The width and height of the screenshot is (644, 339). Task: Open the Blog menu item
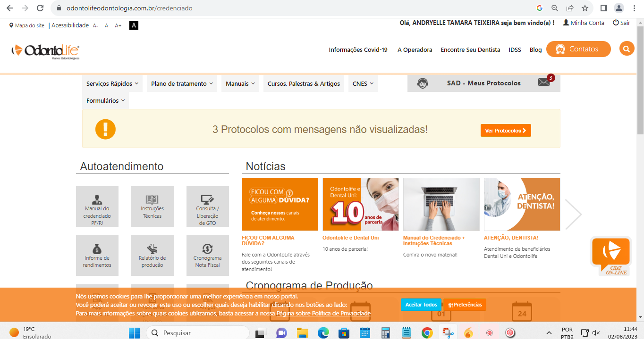pos(535,50)
